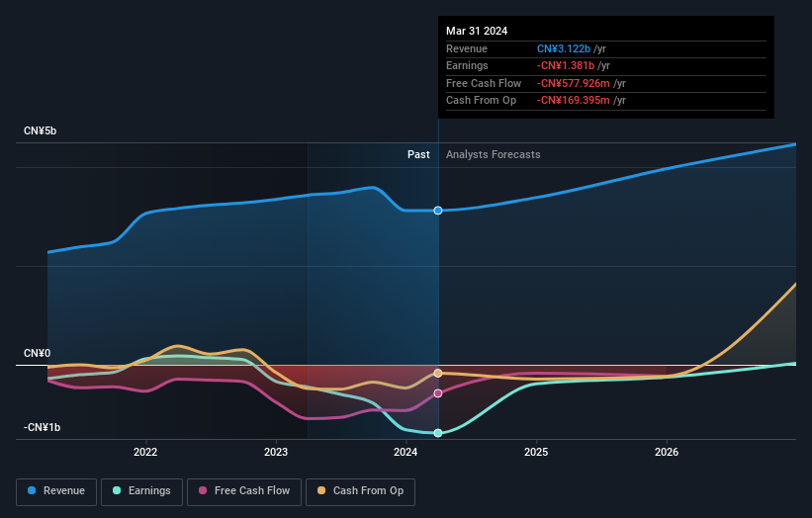Screen dimensions: 812x518
Task: Click the Cash From Op label in tooltip
Action: click(481, 101)
